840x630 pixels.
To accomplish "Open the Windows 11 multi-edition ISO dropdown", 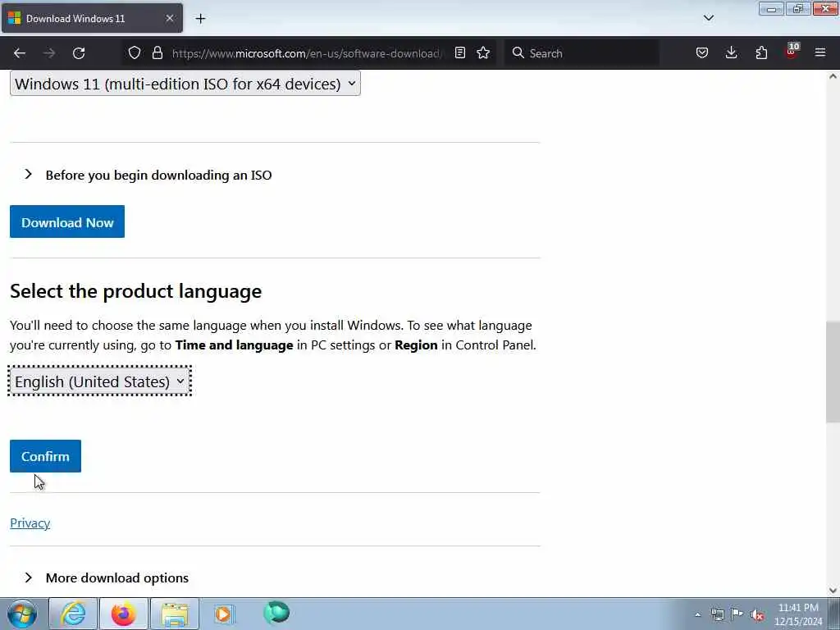I will (185, 84).
